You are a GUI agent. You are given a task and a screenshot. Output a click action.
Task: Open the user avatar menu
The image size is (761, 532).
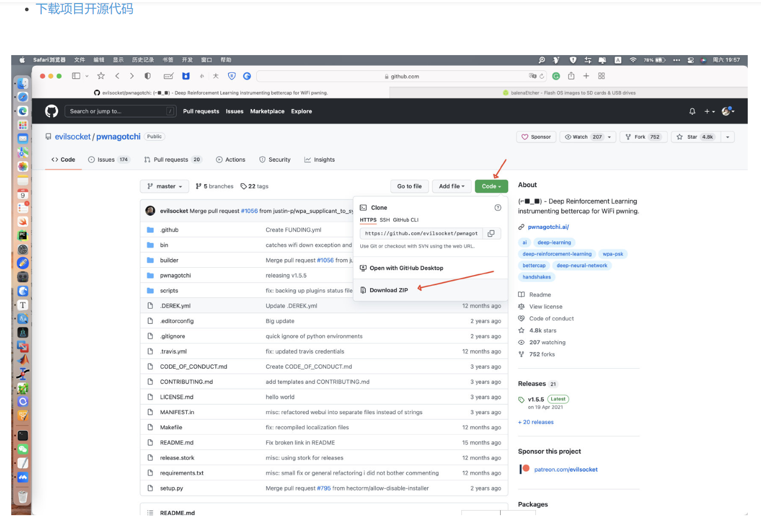pos(728,111)
